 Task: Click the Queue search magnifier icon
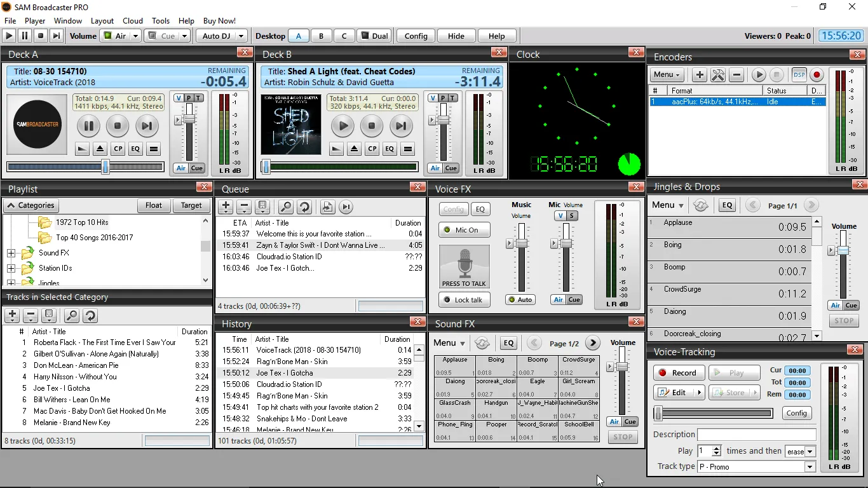pos(285,207)
